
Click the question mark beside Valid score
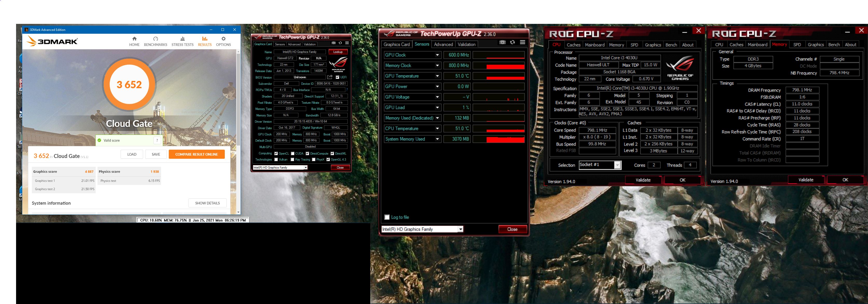[x=157, y=140]
